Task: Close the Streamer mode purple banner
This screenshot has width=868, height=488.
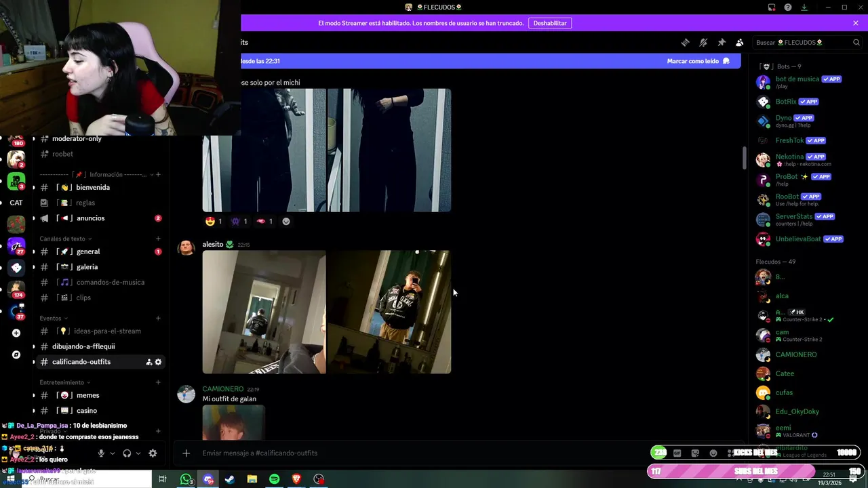Action: pyautogui.click(x=856, y=23)
